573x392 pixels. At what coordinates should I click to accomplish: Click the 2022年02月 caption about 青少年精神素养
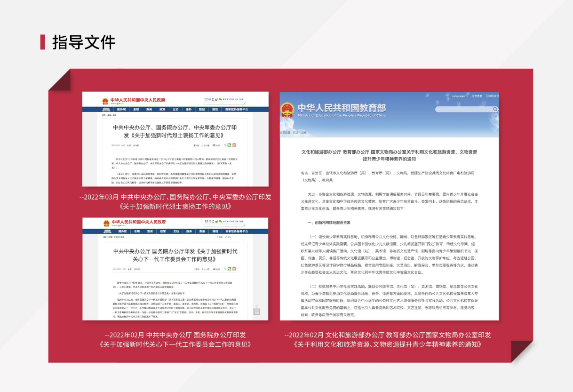[388, 339]
